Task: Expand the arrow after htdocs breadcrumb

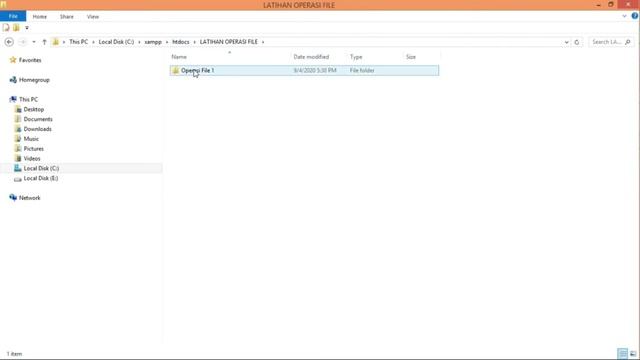Action: coord(195,42)
